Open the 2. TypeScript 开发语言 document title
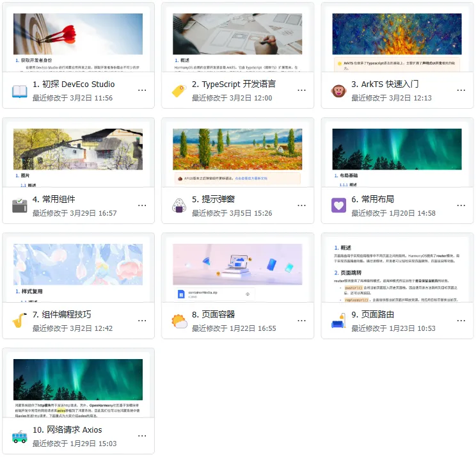The image size is (476, 457). click(234, 84)
